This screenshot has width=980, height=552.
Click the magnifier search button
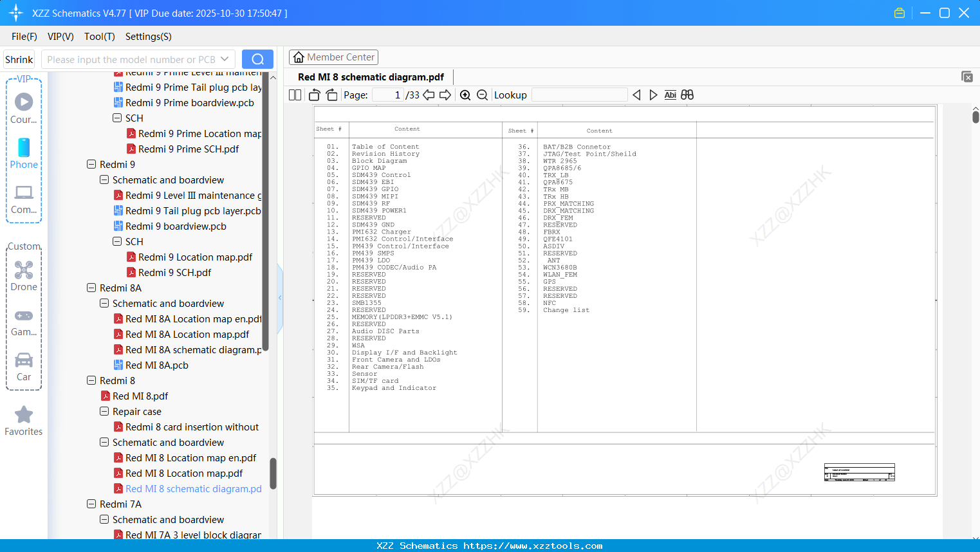click(257, 59)
